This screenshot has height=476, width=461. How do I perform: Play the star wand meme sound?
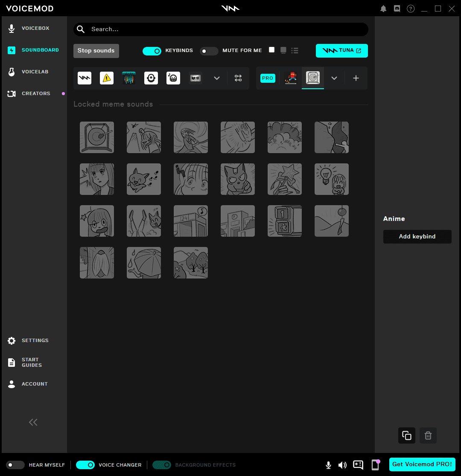285,179
